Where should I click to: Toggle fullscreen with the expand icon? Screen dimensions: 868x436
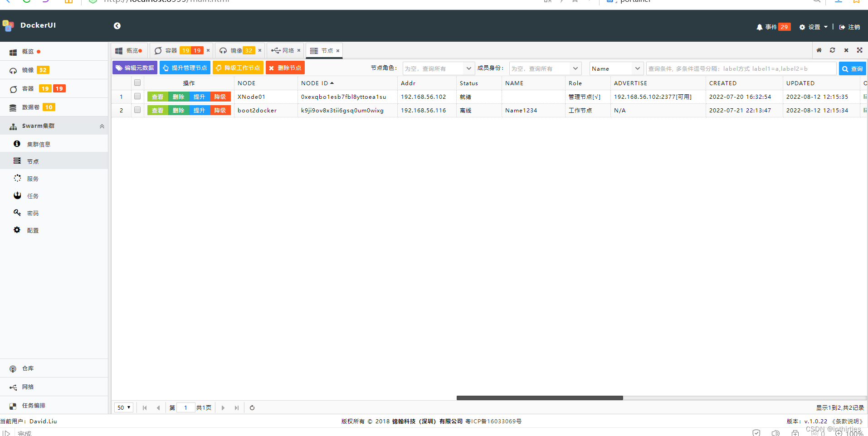click(860, 50)
